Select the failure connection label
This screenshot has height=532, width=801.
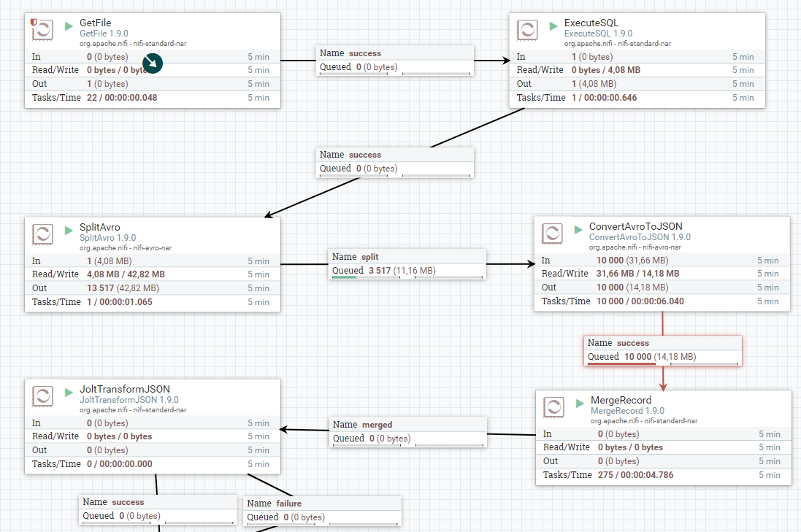[322, 510]
